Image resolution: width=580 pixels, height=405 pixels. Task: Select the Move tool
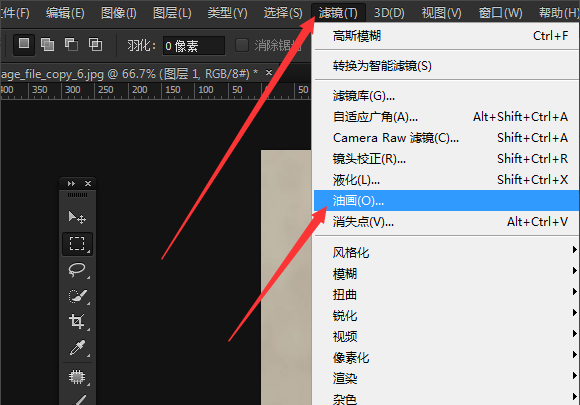coord(77,217)
